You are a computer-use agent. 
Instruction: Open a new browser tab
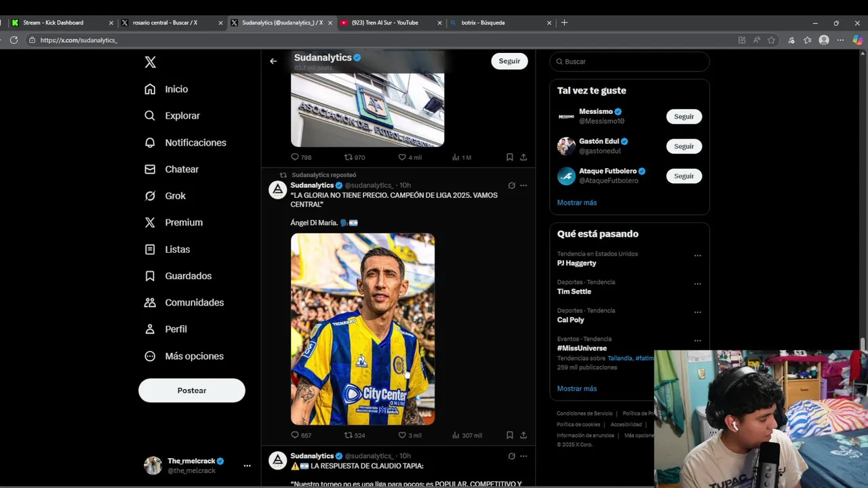tap(564, 22)
